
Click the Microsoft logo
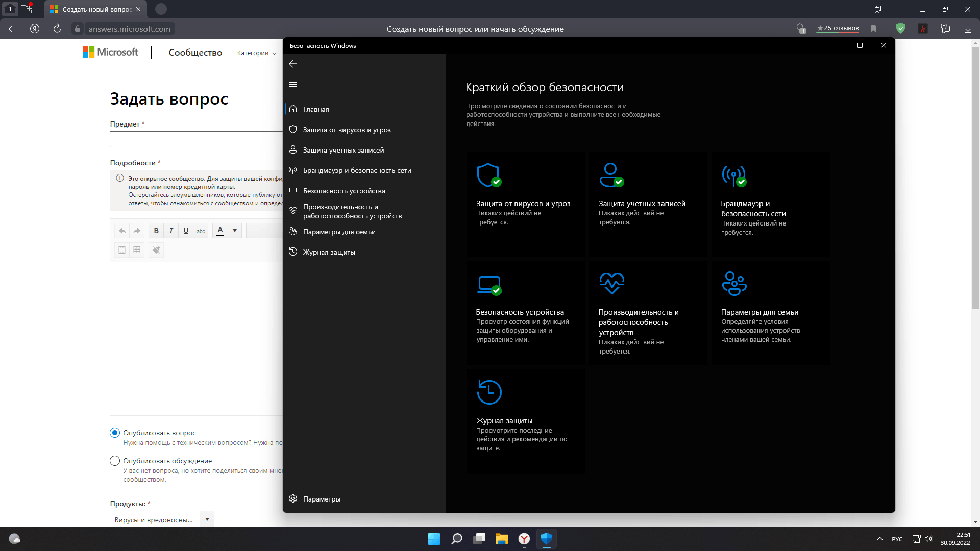point(110,52)
